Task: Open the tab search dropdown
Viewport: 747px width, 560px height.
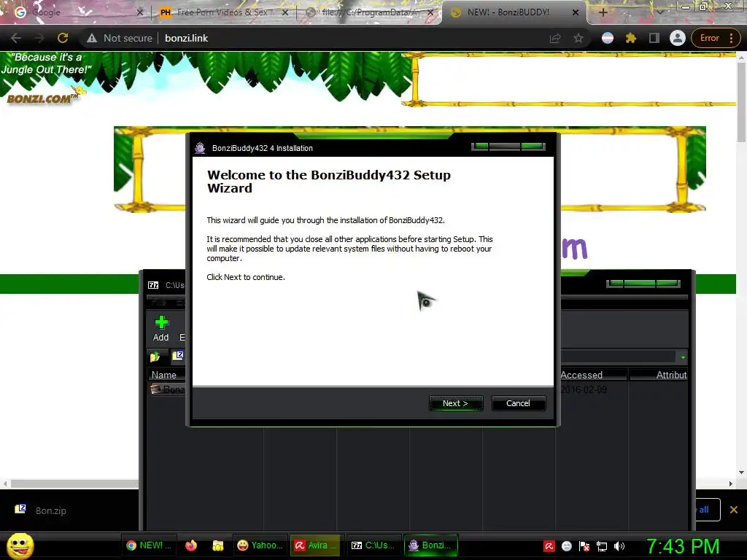Action: click(x=659, y=12)
